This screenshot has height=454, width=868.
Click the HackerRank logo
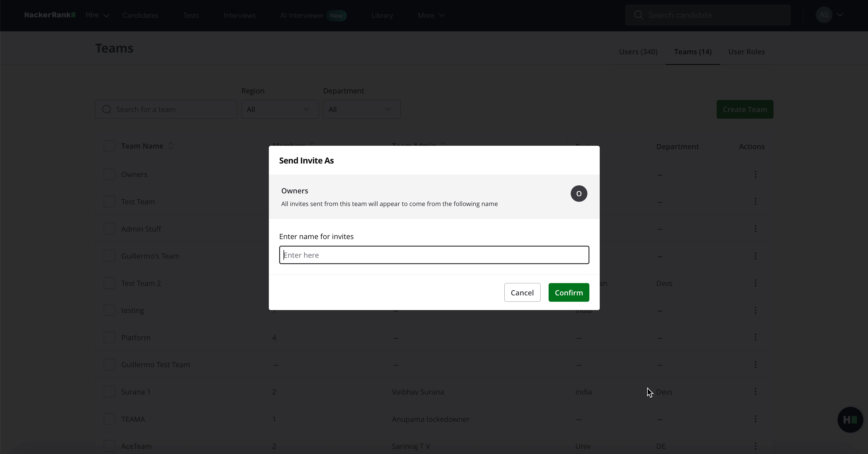[49, 15]
